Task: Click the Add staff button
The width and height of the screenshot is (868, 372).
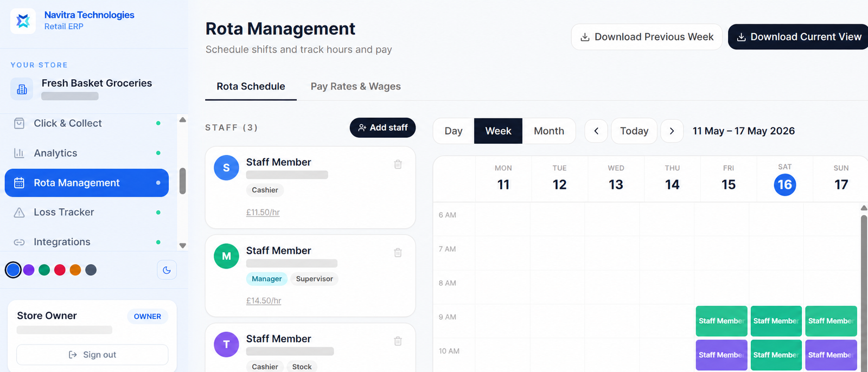Action: pos(382,127)
